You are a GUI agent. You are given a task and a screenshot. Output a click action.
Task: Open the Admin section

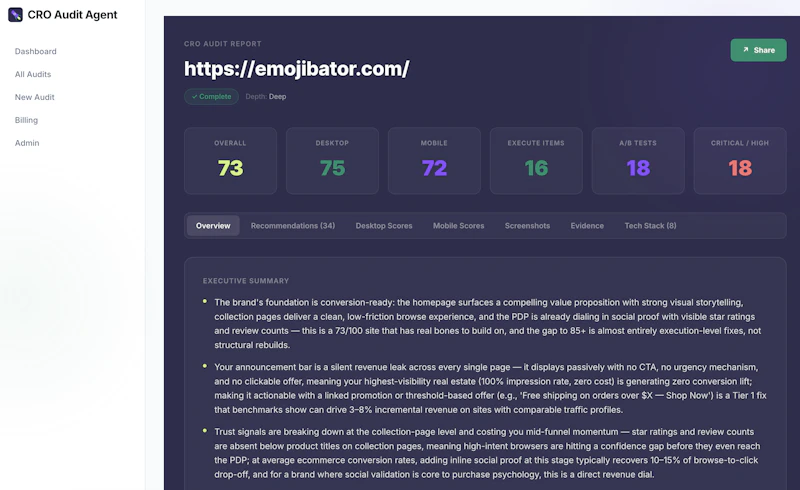pyautogui.click(x=27, y=143)
